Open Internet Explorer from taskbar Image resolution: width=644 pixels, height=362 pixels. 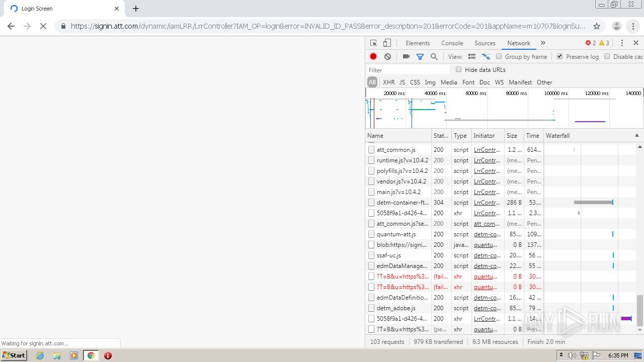[x=40, y=355]
